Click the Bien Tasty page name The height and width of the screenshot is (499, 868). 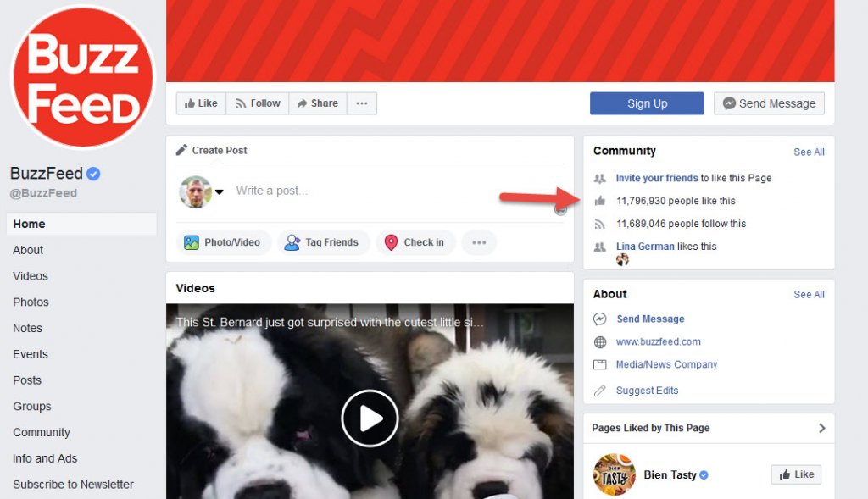tap(670, 475)
